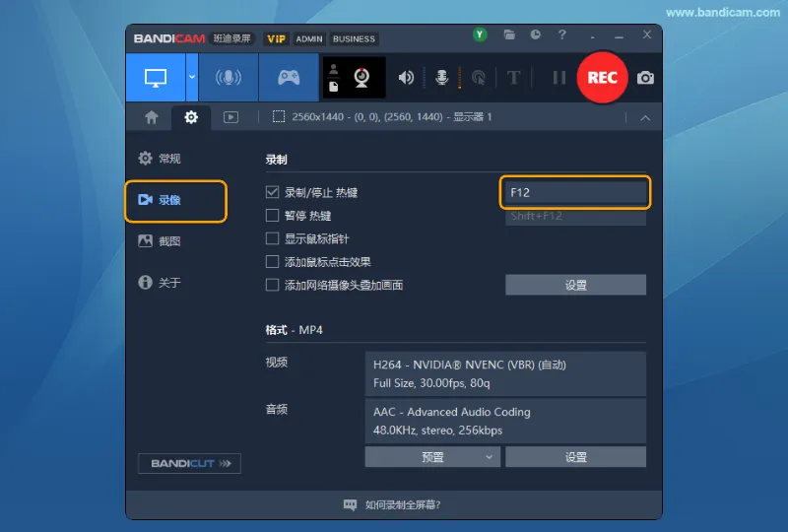This screenshot has height=532, width=788.
Task: Minimize the Bandicam window
Action: (620, 36)
